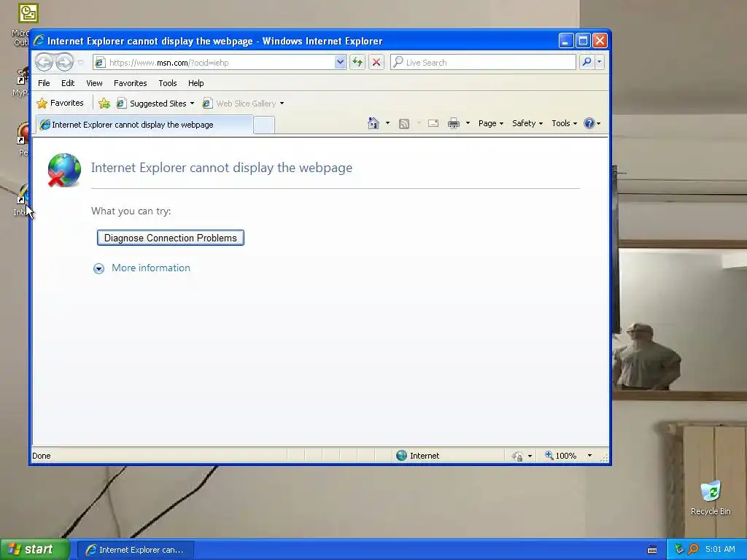747x560 pixels.
Task: Click the Read Mail icon
Action: pyautogui.click(x=433, y=124)
